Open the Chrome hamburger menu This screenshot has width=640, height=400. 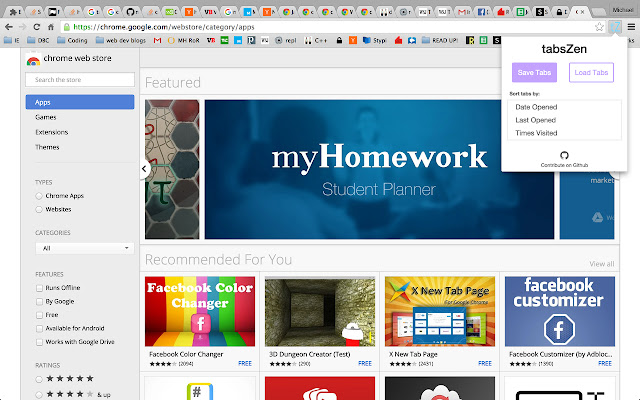coord(631,27)
